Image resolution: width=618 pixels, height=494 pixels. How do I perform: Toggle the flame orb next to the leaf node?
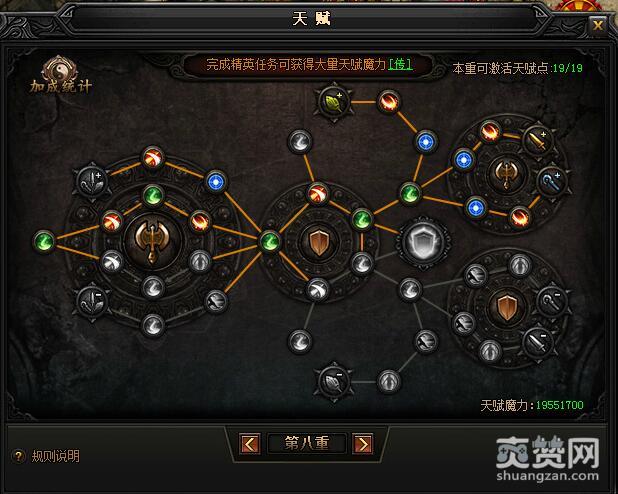pos(389,102)
